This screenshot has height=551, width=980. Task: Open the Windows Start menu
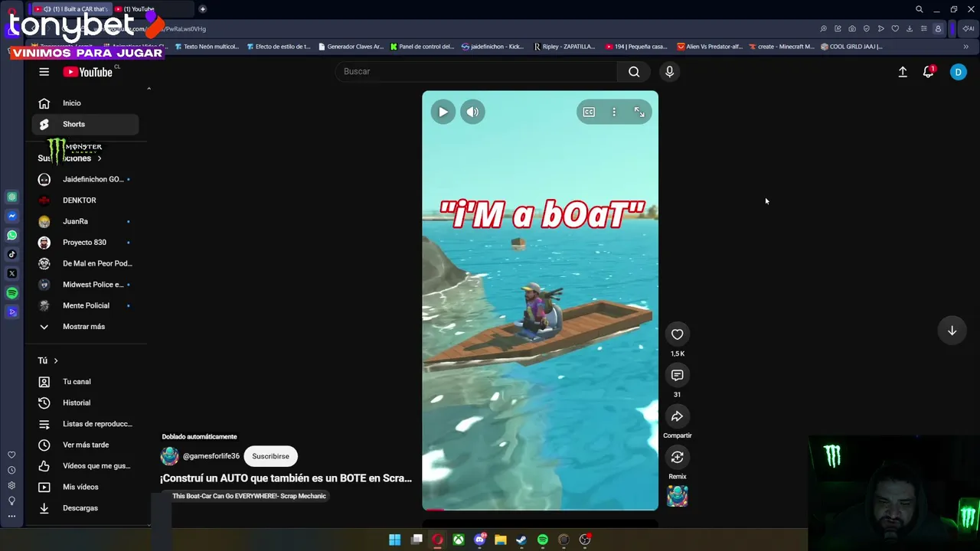click(x=394, y=540)
